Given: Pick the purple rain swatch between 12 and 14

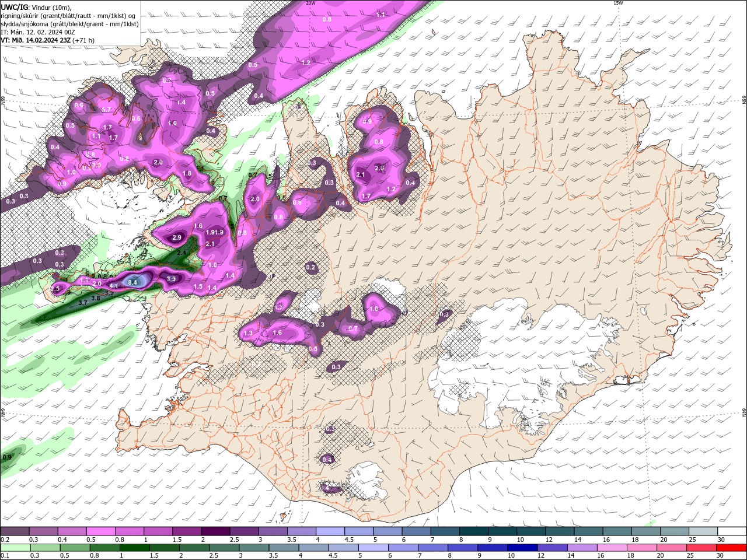Looking at the screenshot, I should pos(553,548).
